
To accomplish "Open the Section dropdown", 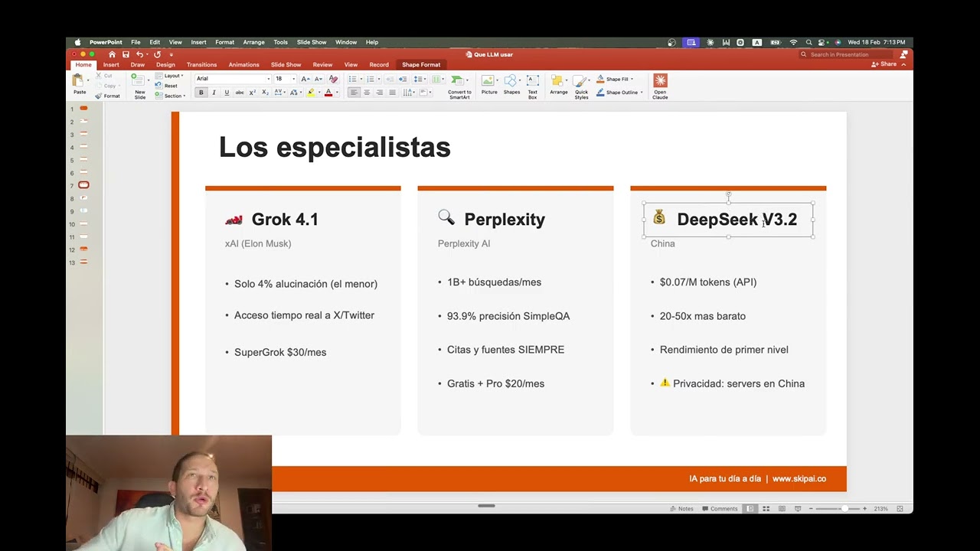I will click(170, 96).
